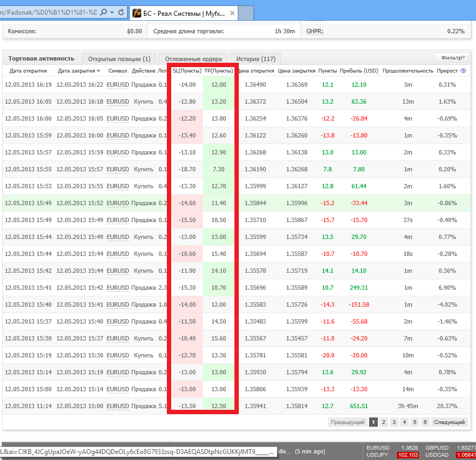Select duration value 3h 45m
This screenshot has height=460, width=476.
(x=408, y=406)
